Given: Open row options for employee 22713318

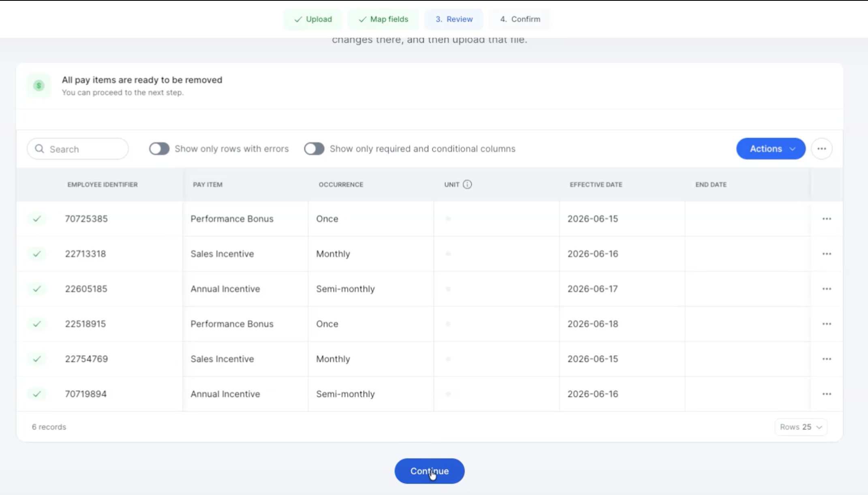Looking at the screenshot, I should [x=827, y=254].
